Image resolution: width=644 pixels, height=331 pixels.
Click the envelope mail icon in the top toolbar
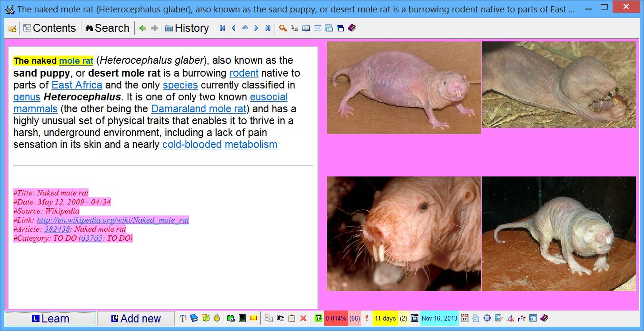tap(317, 29)
